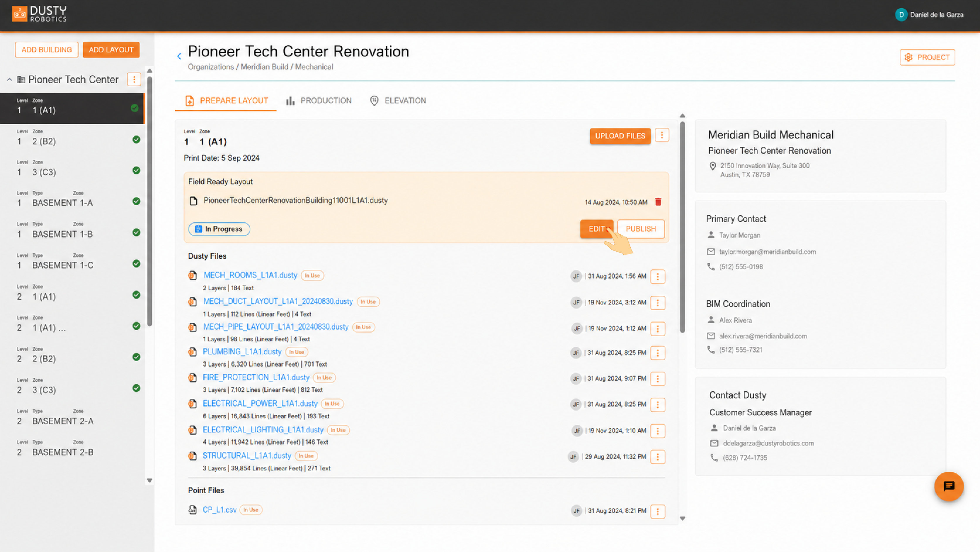This screenshot has height=552, width=980.
Task: Click the Organizations breadcrumb
Action: tap(211, 67)
